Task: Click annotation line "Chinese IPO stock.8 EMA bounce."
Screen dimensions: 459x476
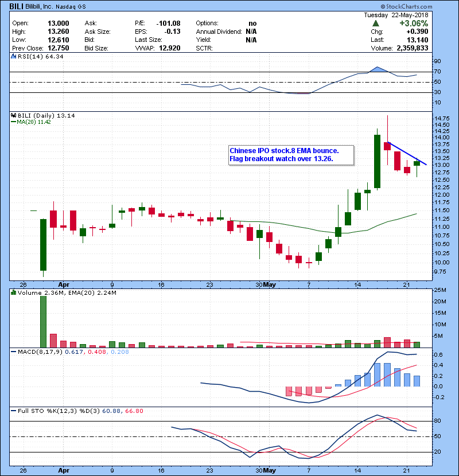Action: [x=284, y=151]
